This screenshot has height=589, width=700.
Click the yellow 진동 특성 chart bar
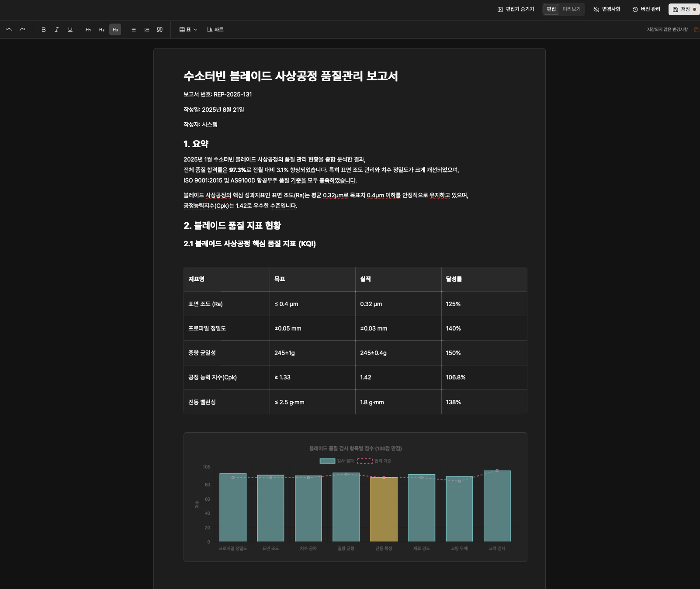point(384,509)
